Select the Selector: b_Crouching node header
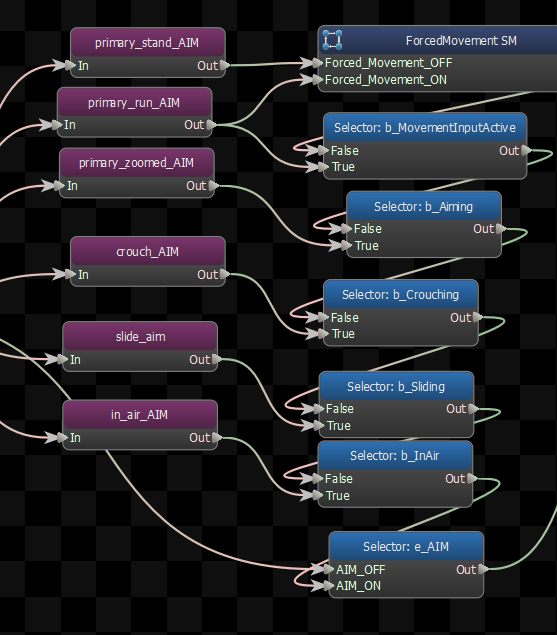Viewport: 557px width, 635px height. [401, 294]
